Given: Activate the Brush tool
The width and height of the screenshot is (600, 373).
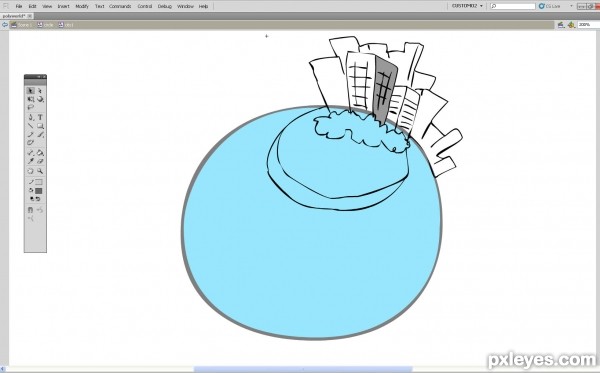Looking at the screenshot, I should (x=40, y=134).
